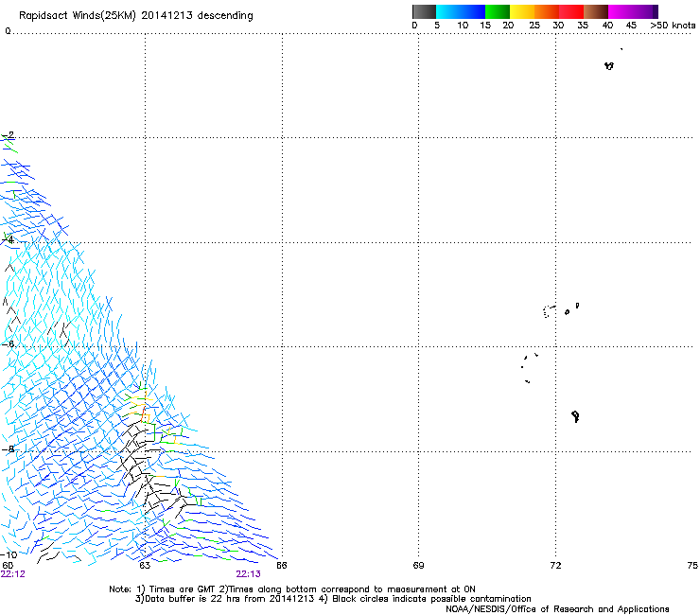Click longitude label 72 on bottom axis
The image size is (700, 615).
click(555, 566)
